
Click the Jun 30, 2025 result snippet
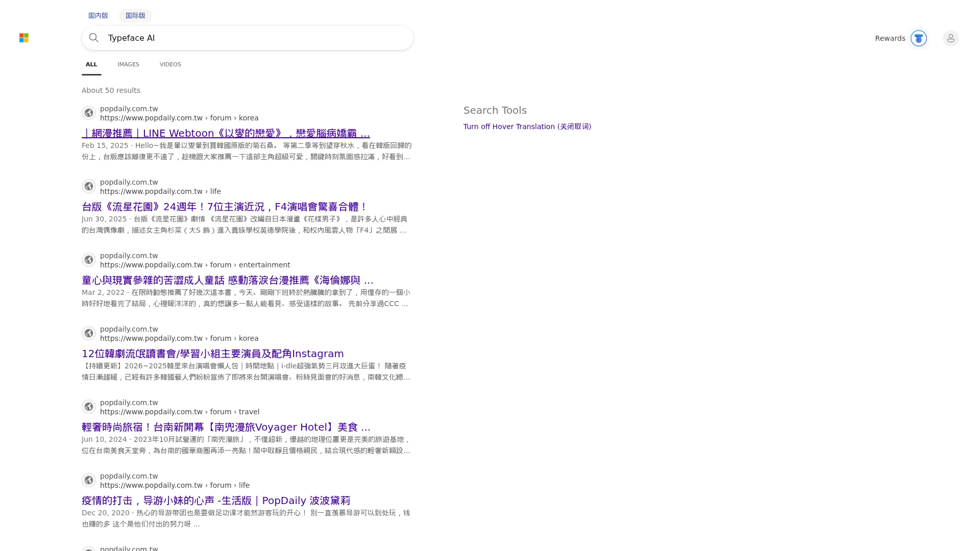tap(245, 224)
